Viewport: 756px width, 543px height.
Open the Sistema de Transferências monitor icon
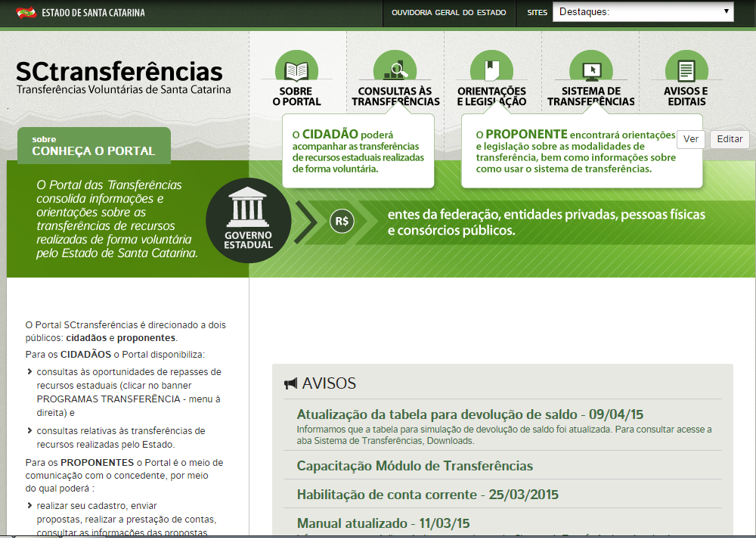tap(591, 66)
